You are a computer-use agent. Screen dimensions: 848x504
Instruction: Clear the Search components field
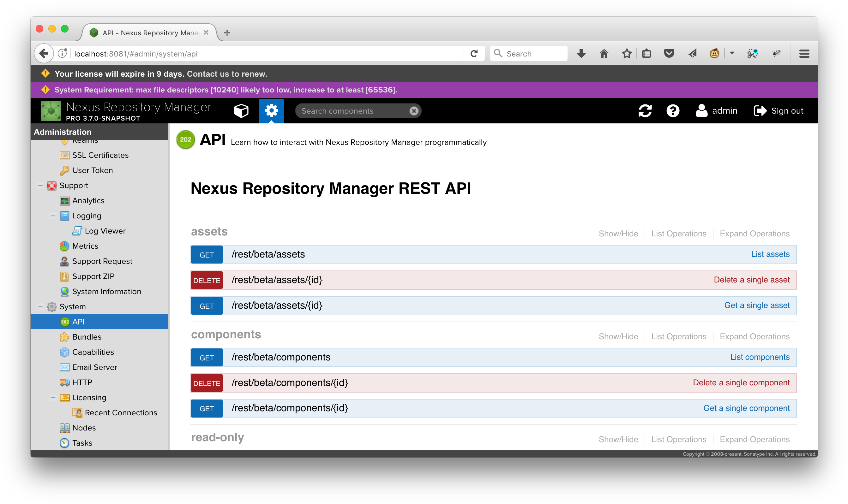click(x=414, y=111)
